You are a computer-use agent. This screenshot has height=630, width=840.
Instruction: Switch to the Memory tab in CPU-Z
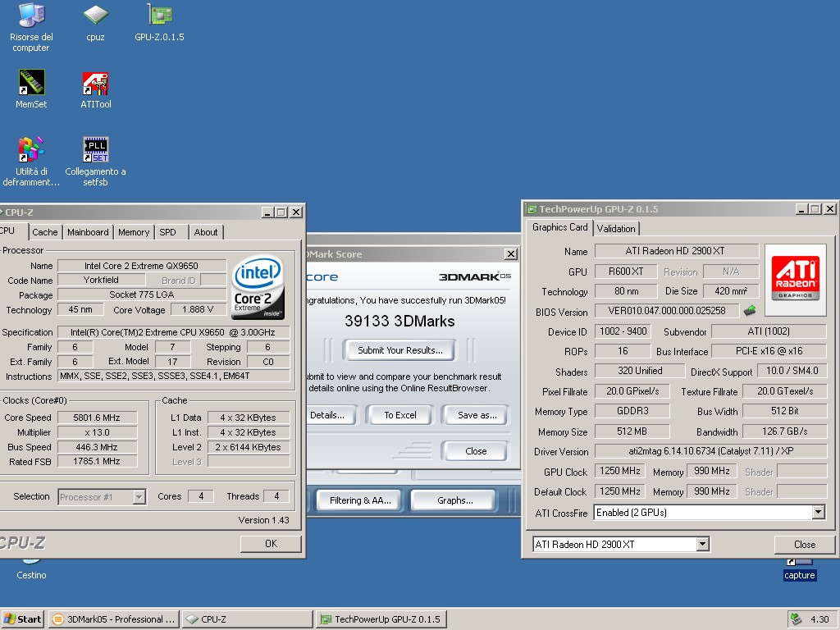click(x=134, y=232)
